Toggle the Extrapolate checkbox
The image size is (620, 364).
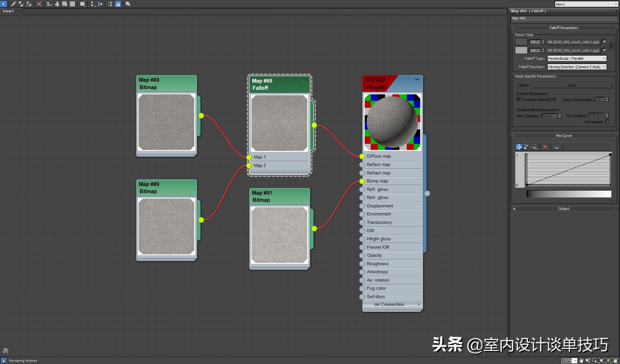coord(607,122)
